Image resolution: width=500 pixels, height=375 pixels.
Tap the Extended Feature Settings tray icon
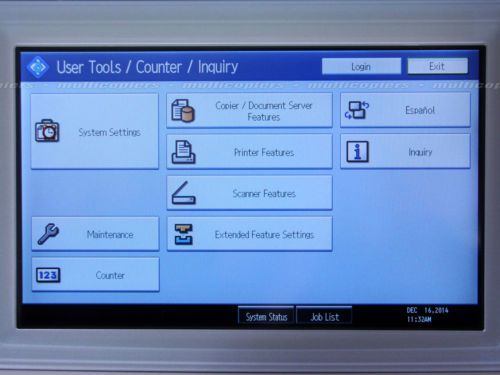(184, 234)
